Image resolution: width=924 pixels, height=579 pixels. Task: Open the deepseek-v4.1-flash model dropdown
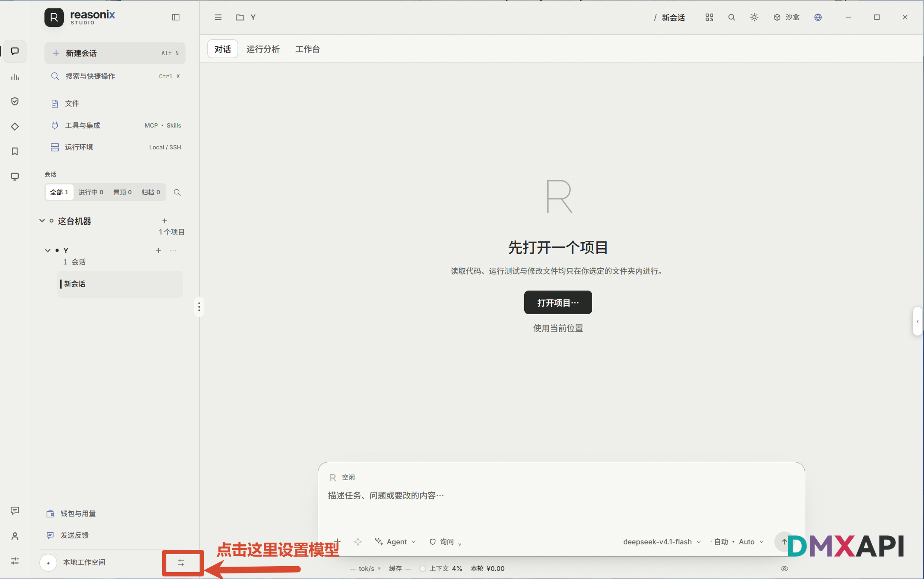click(x=662, y=542)
